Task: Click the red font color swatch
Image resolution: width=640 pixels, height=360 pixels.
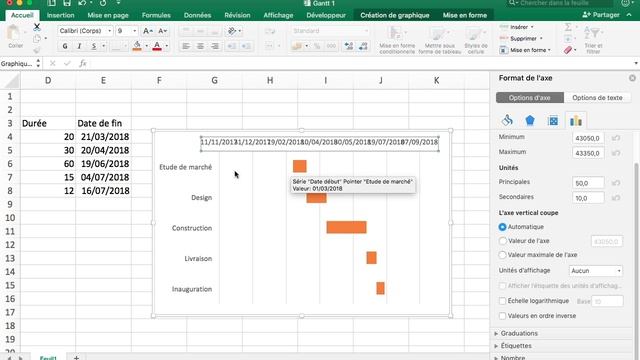Action: click(157, 46)
